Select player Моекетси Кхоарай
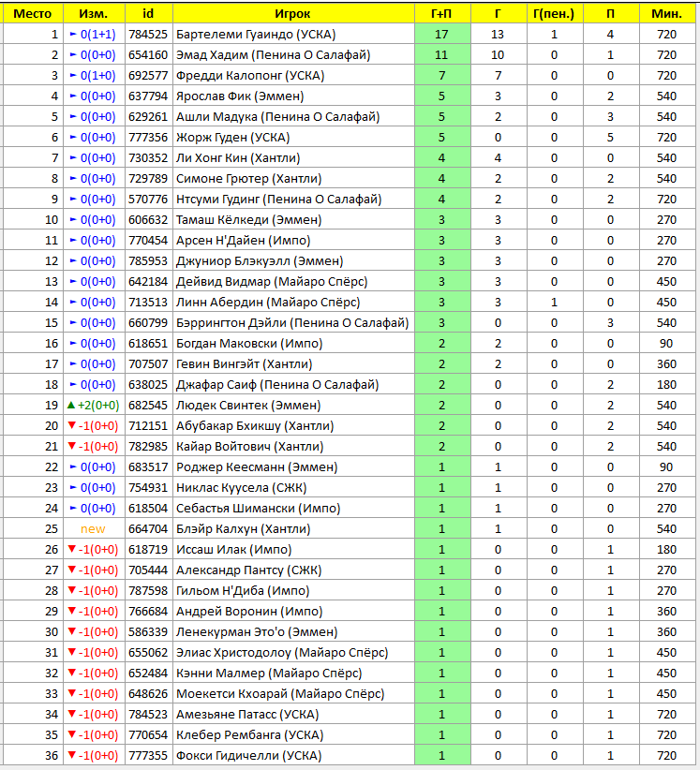 (x=280, y=694)
